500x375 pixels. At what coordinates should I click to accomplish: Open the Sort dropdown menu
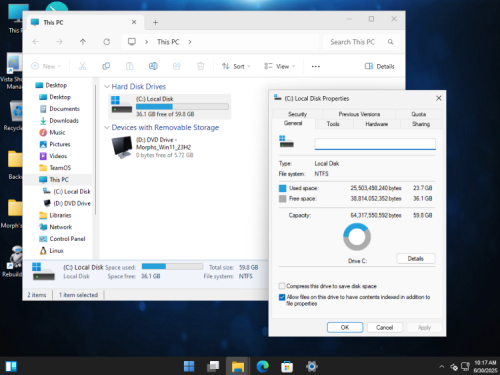(236, 66)
